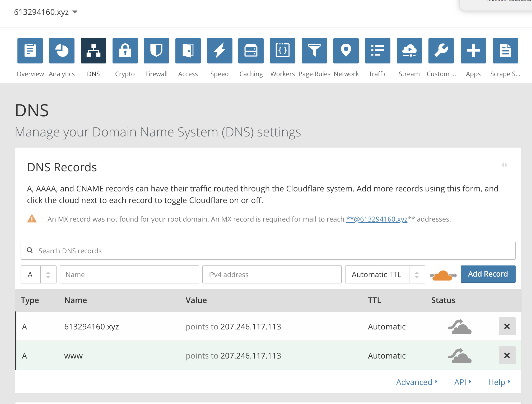Click the Analytics tab label
Screen dimensions: 532x404
coord(62,74)
